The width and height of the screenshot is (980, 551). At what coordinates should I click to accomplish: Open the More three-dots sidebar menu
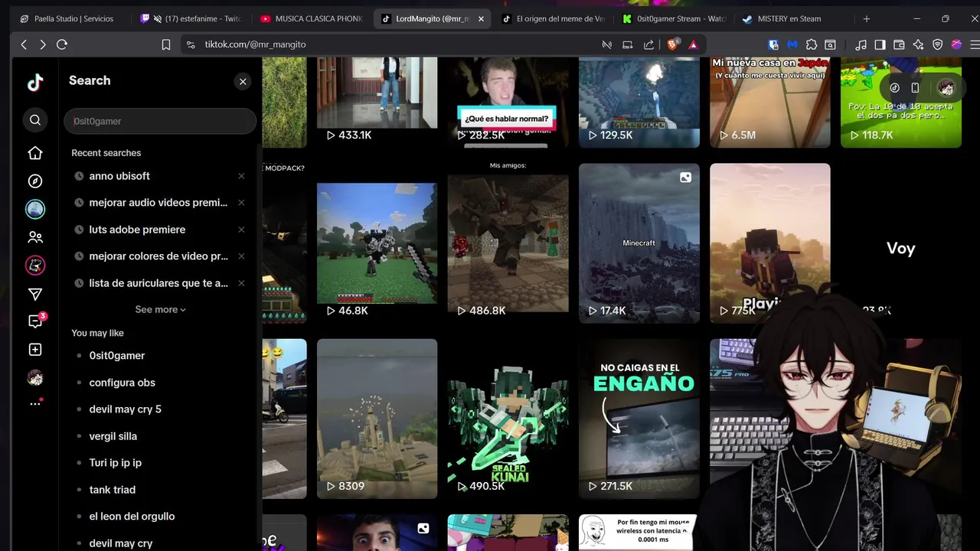[35, 403]
